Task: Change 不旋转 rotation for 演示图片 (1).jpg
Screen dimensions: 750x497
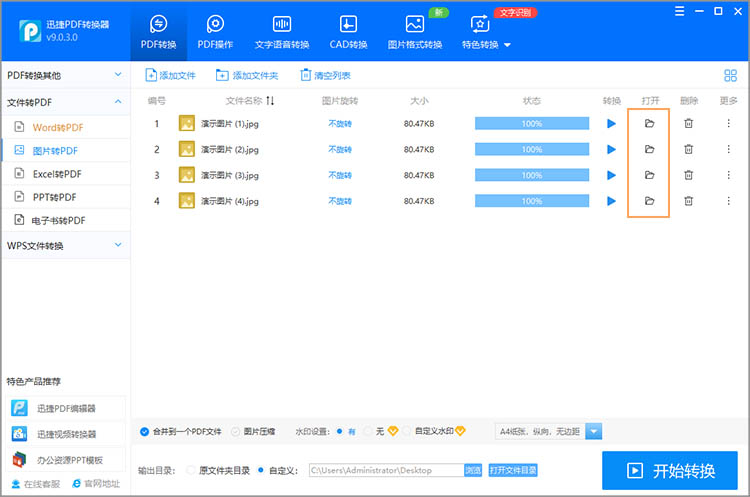Action: (x=340, y=123)
